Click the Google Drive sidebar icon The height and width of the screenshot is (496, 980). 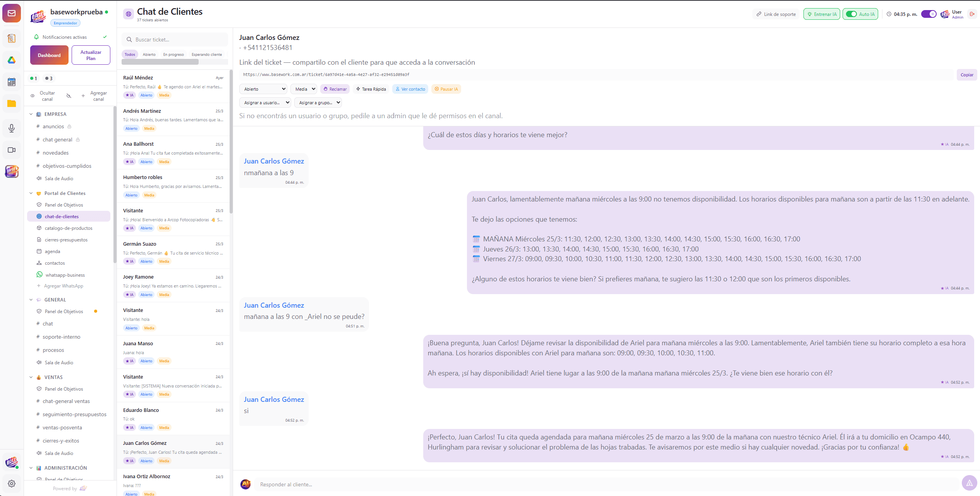click(12, 60)
